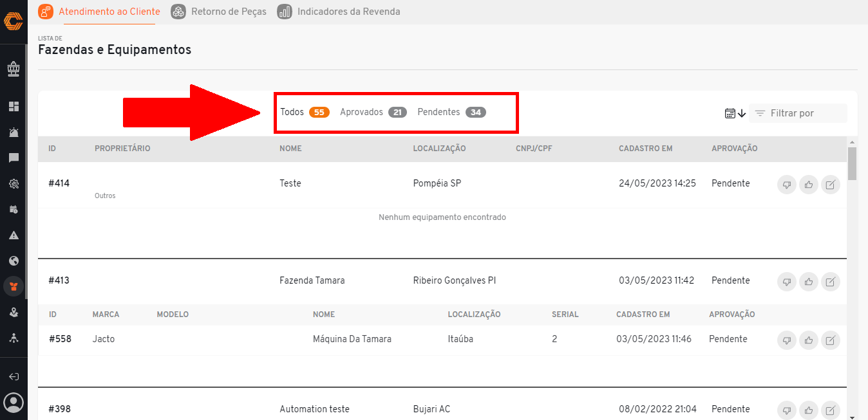The height and width of the screenshot is (420, 868).
Task: Edit Automation teste #398 entry
Action: [831, 410]
